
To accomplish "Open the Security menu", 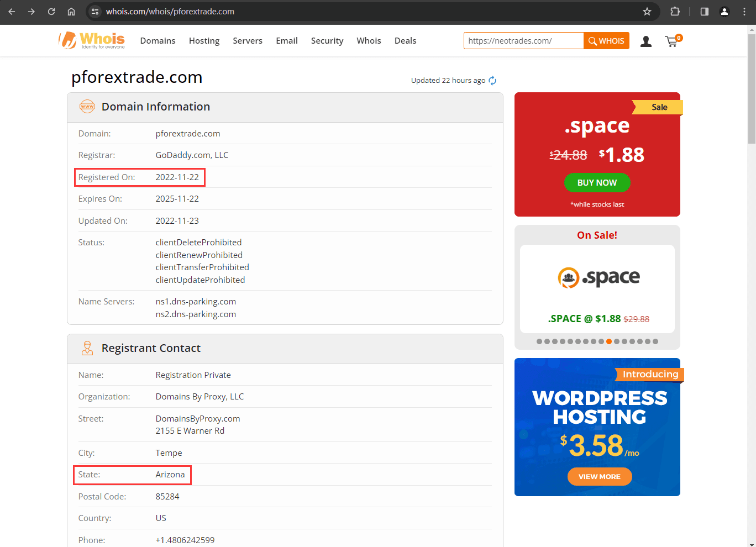I will click(327, 41).
